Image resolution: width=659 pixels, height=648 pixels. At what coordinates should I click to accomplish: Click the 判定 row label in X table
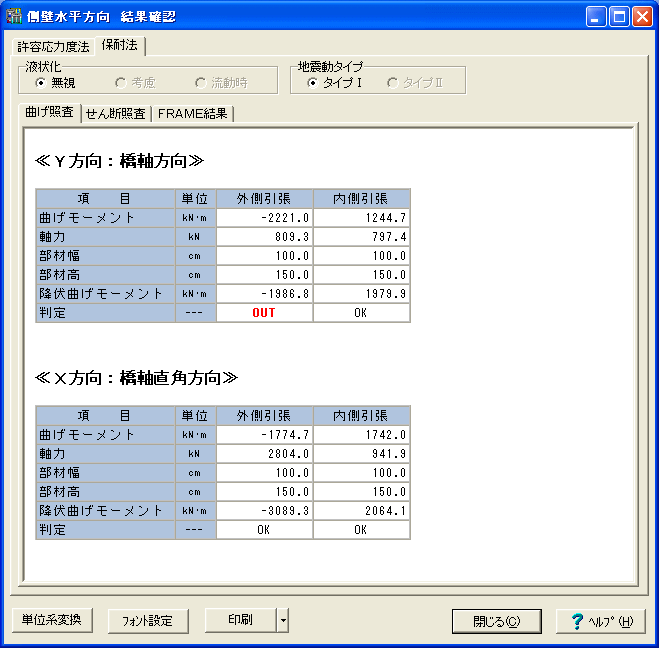[x=105, y=529]
